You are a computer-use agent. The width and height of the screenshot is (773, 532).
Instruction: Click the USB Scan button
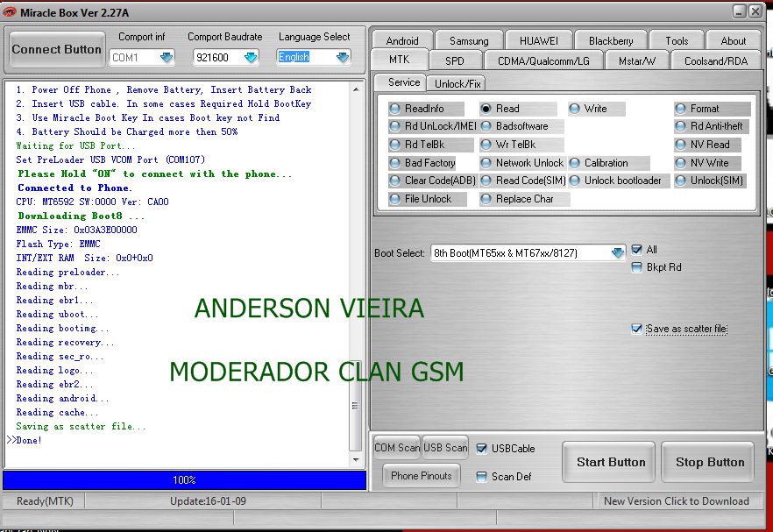pyautogui.click(x=445, y=448)
